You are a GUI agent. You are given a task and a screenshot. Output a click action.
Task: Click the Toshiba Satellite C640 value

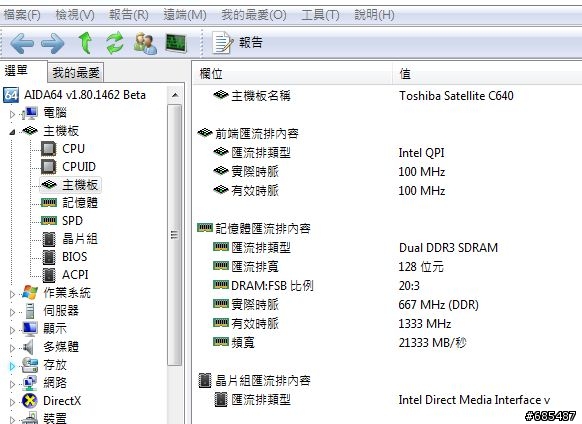pos(456,96)
